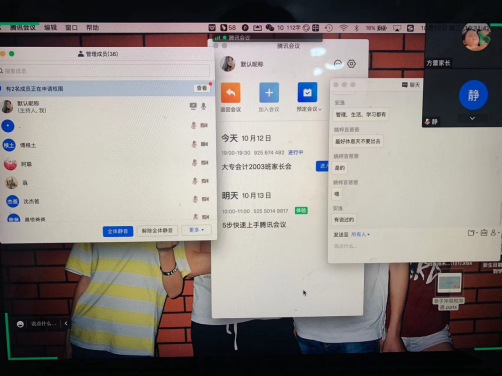This screenshot has height=376, width=502.
Task: Open the 编辑 menu in menu bar
Action: point(50,28)
